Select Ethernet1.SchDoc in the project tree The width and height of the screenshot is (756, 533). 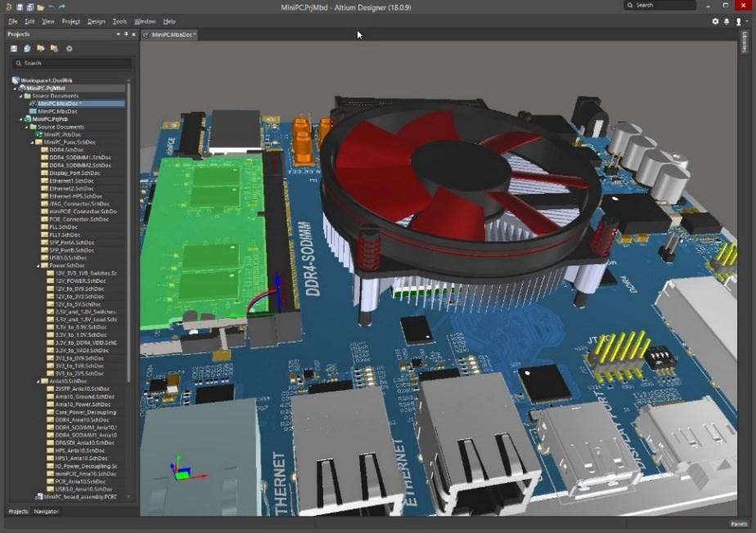point(71,181)
